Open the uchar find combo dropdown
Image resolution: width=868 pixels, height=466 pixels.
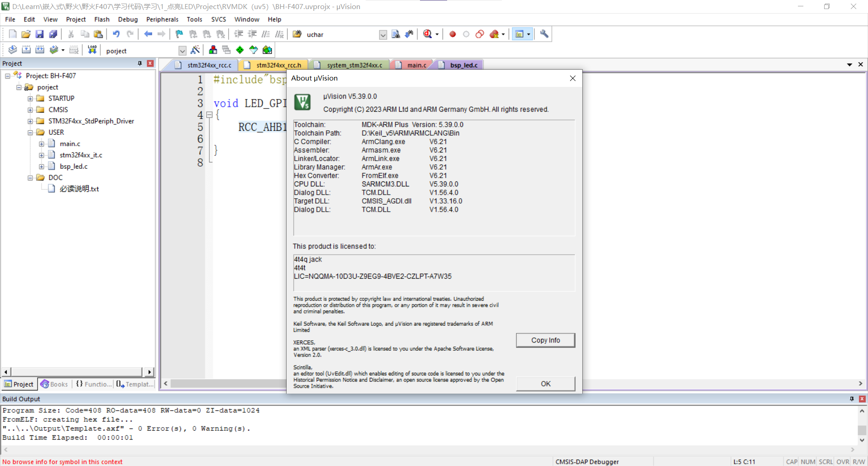click(x=383, y=35)
